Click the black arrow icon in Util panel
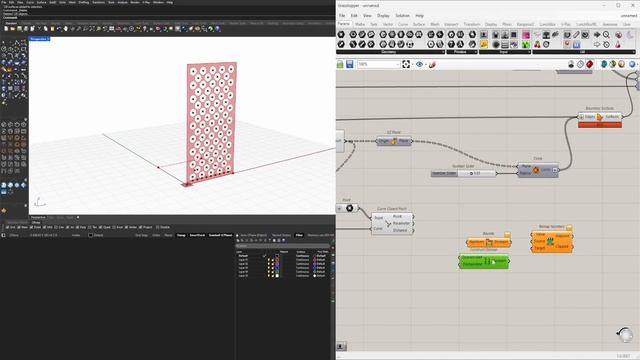This screenshot has width=640, height=360. [x=597, y=35]
